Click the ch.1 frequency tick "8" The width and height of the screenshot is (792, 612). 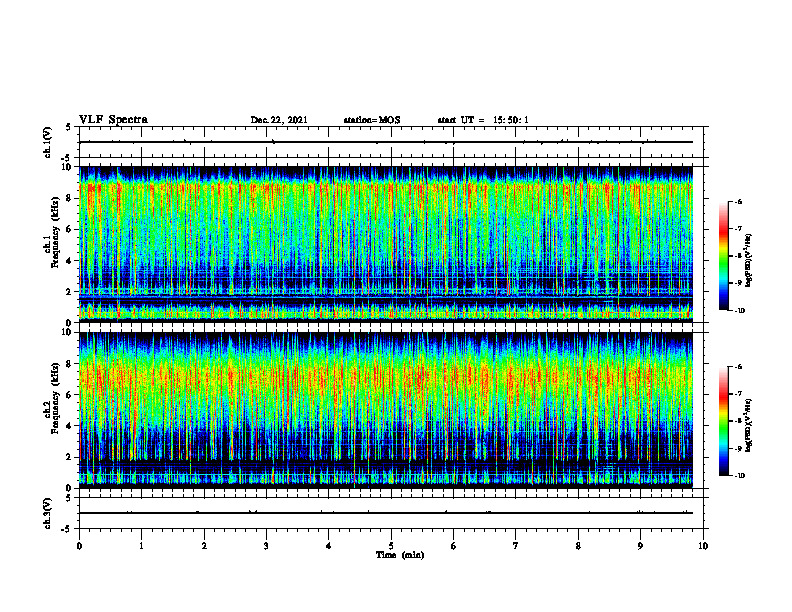point(70,198)
